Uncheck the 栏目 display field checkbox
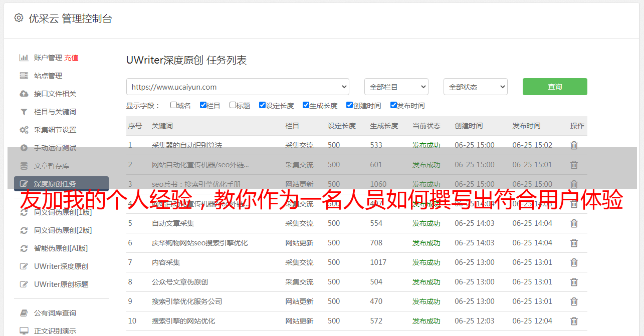 click(x=203, y=105)
